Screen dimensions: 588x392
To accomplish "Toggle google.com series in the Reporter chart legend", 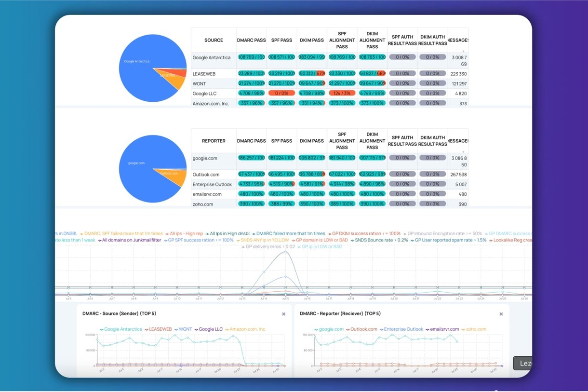I will point(329,329).
